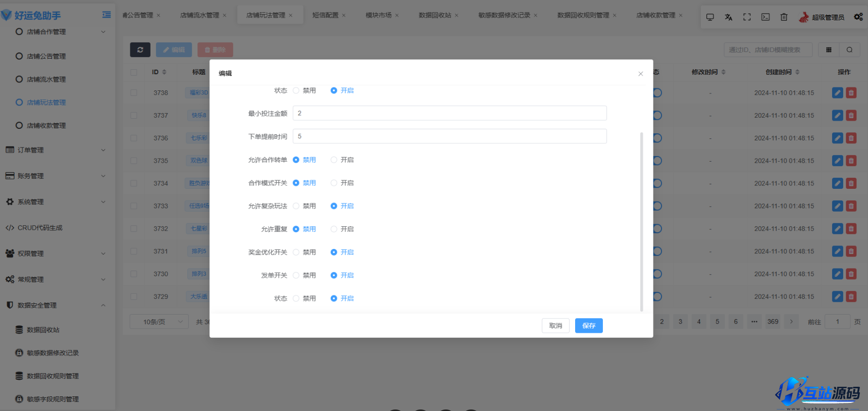Open the monitor icon in the top bar
The width and height of the screenshot is (868, 411).
pos(710,17)
